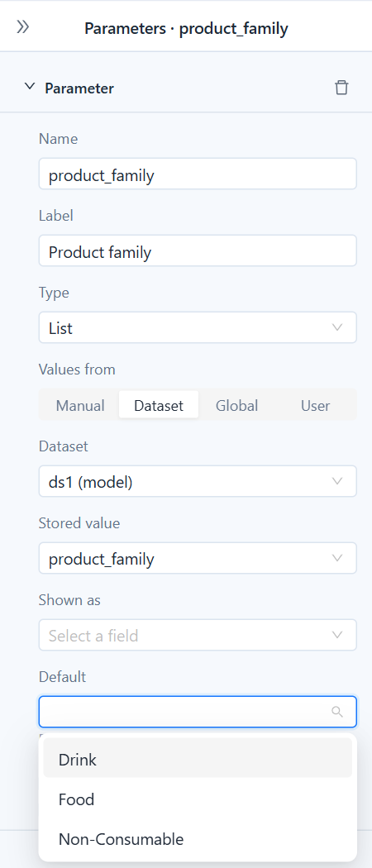Collapse the side panel with double-chevron icon
Image resolution: width=372 pixels, height=868 pixels.
[x=22, y=26]
